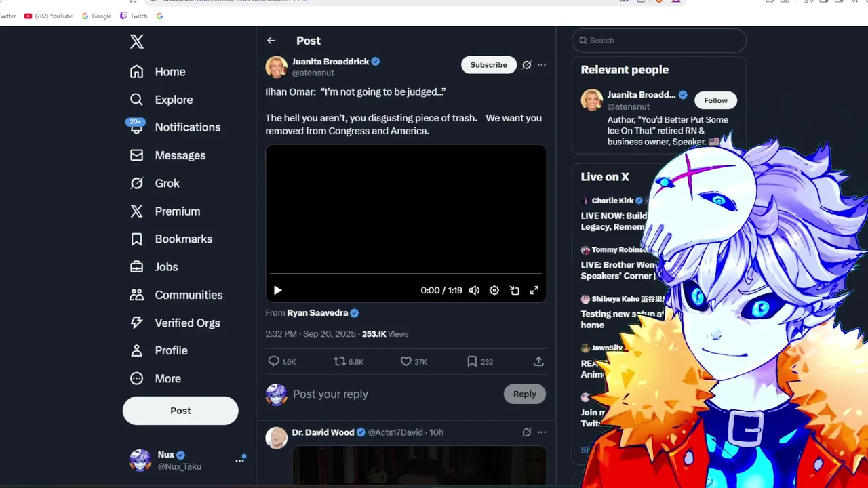This screenshot has width=868, height=488.
Task: Enter video fullscreen
Action: (x=534, y=290)
